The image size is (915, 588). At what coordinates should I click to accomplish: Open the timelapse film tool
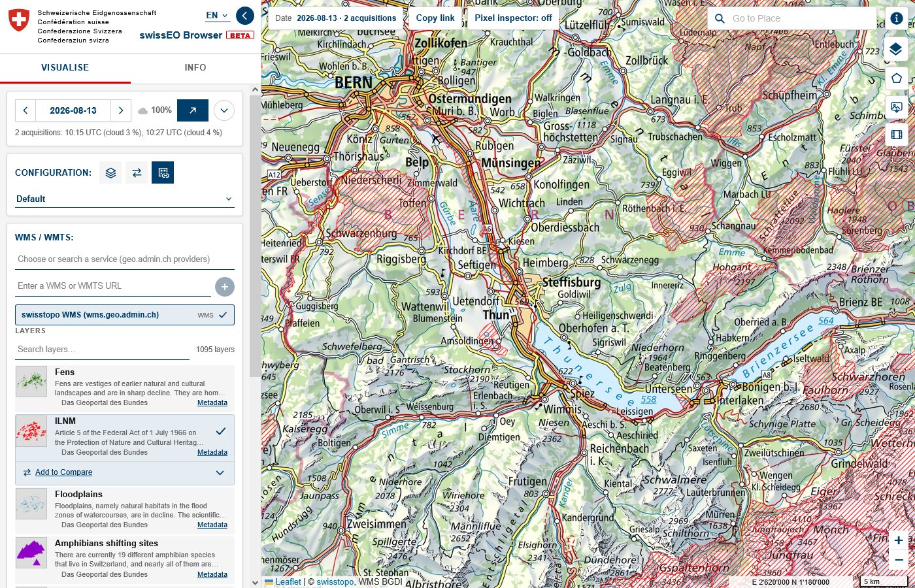click(x=896, y=135)
